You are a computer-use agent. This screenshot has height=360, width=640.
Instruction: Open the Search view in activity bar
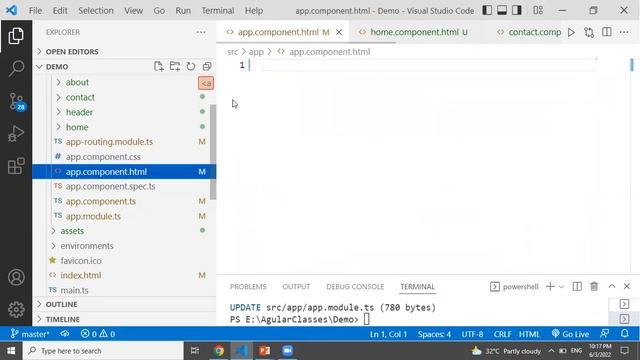point(16,68)
